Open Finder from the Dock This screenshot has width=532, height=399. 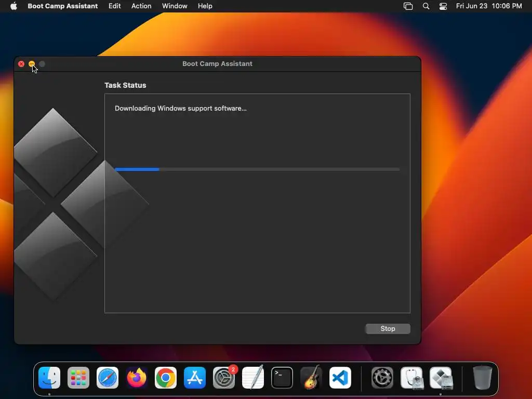point(49,378)
